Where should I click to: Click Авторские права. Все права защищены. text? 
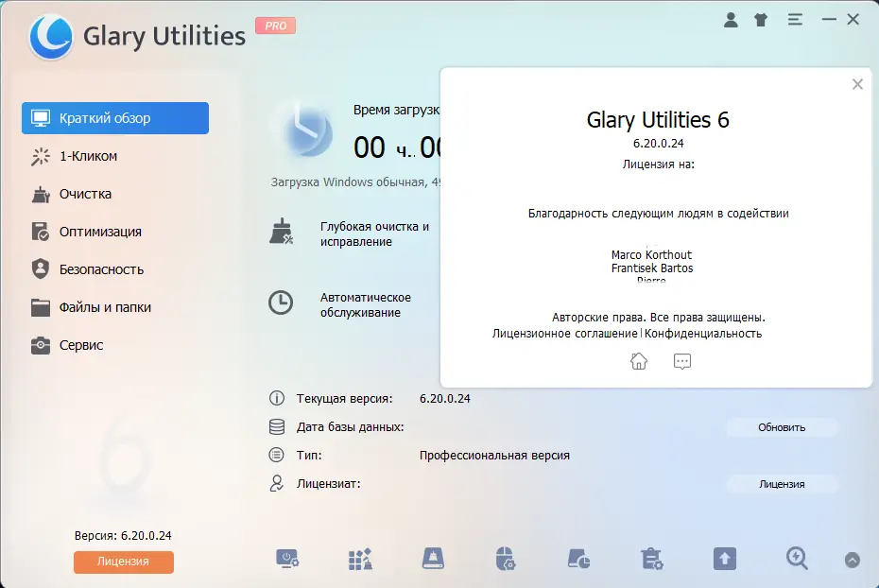(x=659, y=318)
